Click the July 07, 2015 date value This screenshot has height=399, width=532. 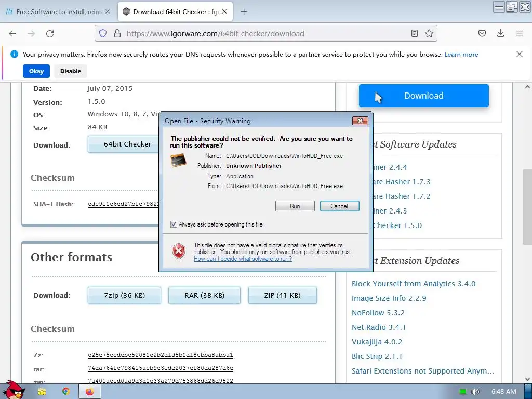[110, 89]
